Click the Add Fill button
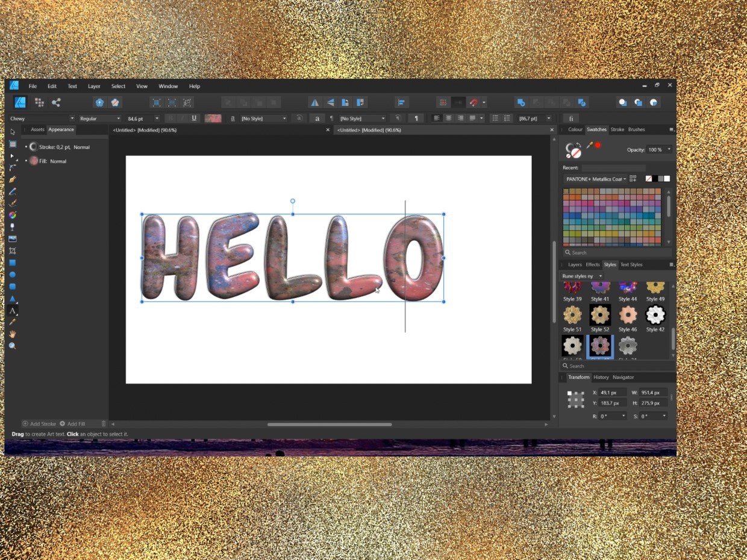The width and height of the screenshot is (747, 560). pyautogui.click(x=75, y=423)
